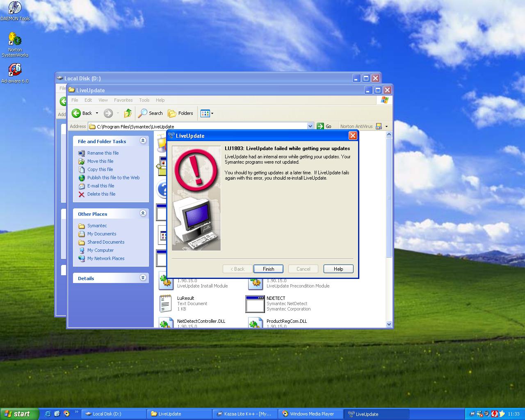Click Search in the Explorer toolbar
Screen dimensions: 525x420
point(151,113)
